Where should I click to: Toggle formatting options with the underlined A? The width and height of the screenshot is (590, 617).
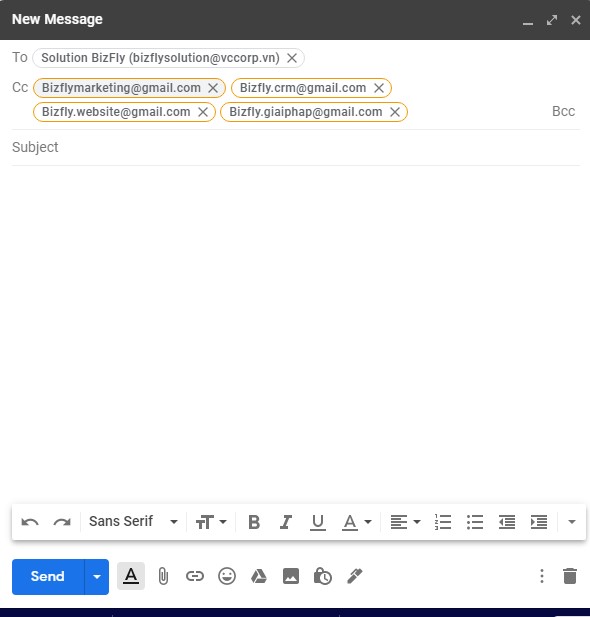click(131, 576)
